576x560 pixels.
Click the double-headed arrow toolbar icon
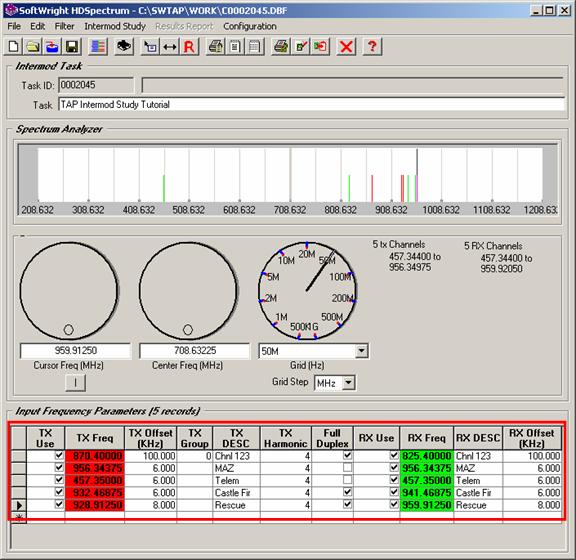click(x=170, y=47)
